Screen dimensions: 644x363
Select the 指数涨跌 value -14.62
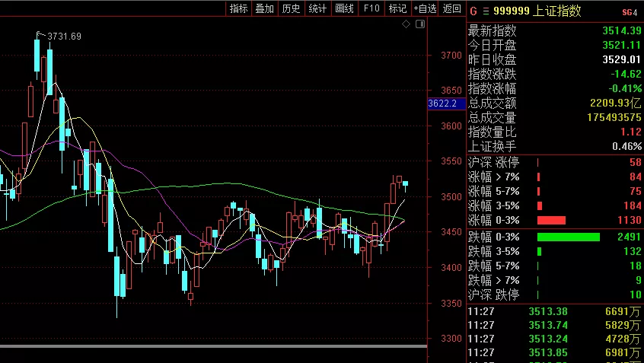tap(626, 74)
